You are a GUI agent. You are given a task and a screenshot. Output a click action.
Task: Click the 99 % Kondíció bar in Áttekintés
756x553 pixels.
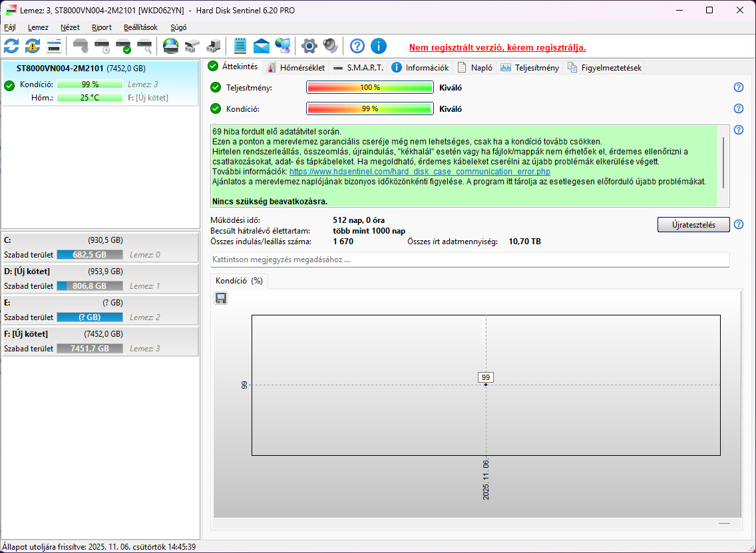coord(370,109)
